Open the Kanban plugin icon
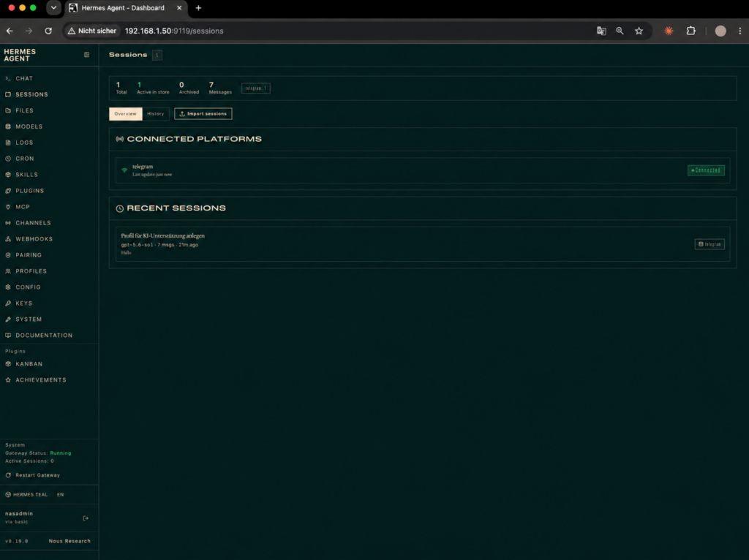Screen dimensions: 749x560 click(8, 364)
